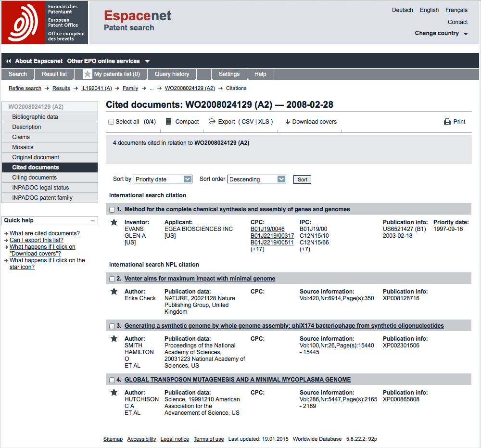Collapse the Quick help panel
Viewport: 481px width, 448px height.
(x=93, y=220)
